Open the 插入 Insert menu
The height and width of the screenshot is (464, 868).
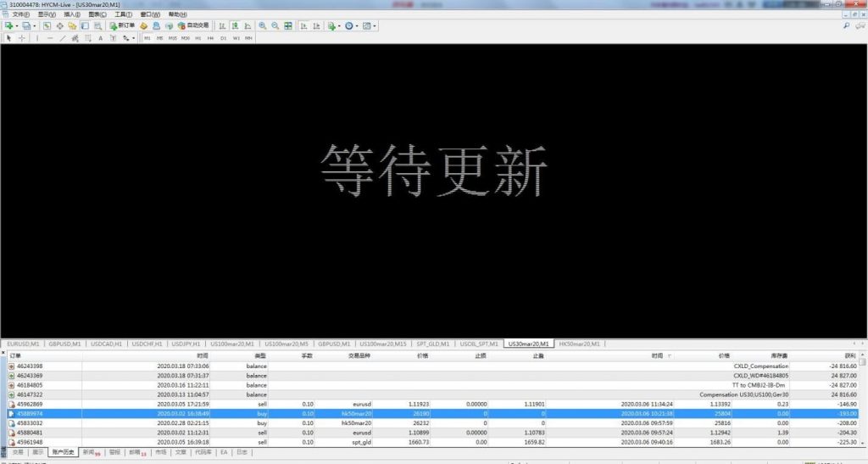point(72,14)
